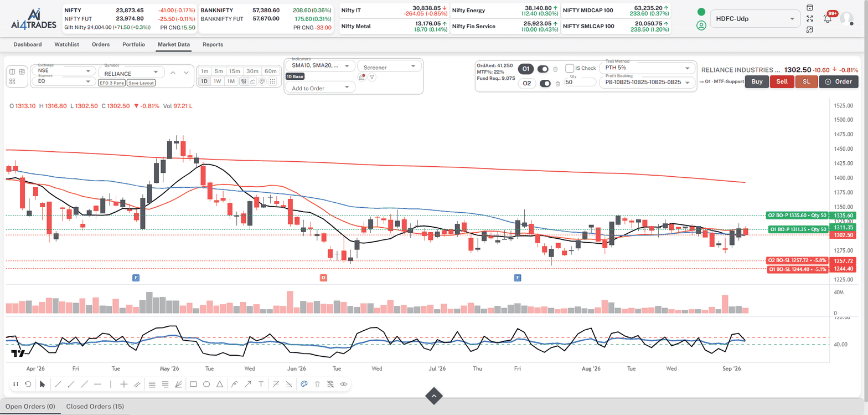Click the notifications bell icon
The width and height of the screenshot is (868, 415).
(x=828, y=18)
